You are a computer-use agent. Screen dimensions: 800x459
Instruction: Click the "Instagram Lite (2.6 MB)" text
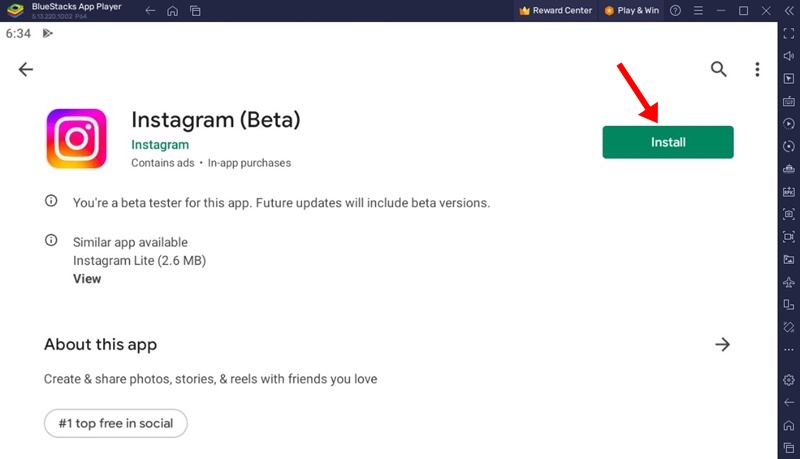(x=139, y=261)
